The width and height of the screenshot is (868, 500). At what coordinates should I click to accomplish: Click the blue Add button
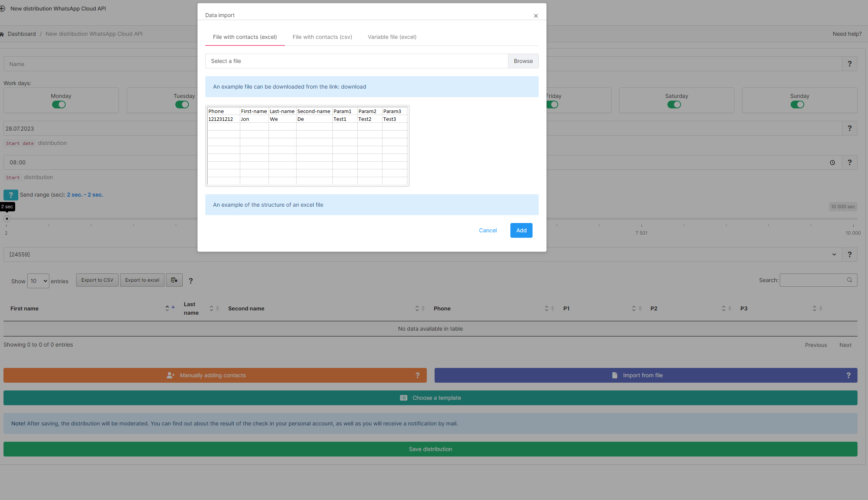[x=521, y=230]
